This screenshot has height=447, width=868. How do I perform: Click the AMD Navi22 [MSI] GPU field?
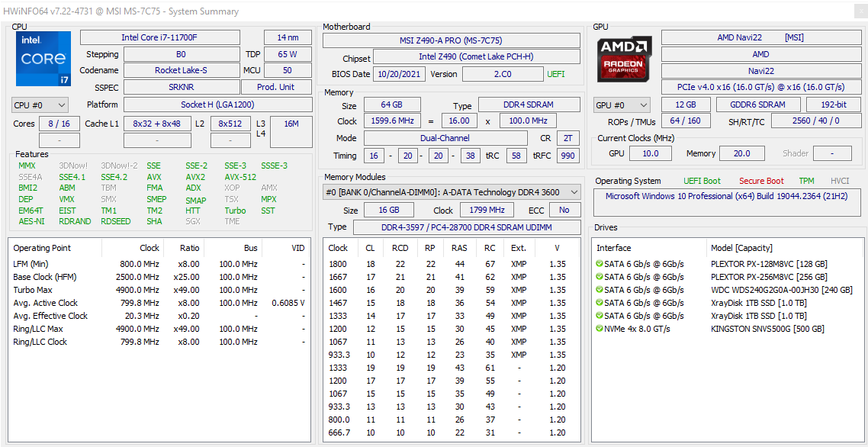click(x=761, y=37)
